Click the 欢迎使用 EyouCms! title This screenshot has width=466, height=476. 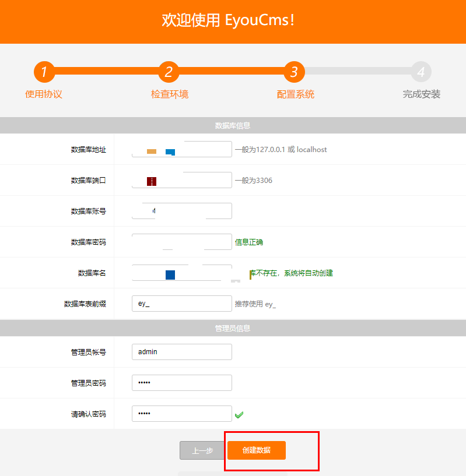point(228,20)
